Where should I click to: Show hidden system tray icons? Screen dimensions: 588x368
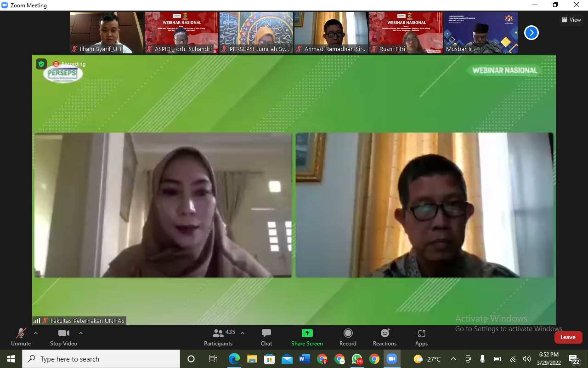(453, 359)
